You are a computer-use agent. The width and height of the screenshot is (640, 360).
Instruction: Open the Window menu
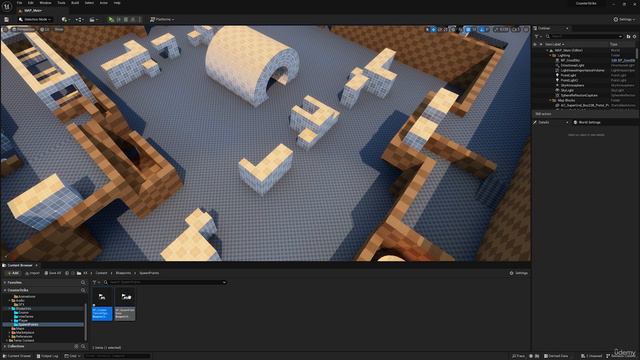pos(45,3)
